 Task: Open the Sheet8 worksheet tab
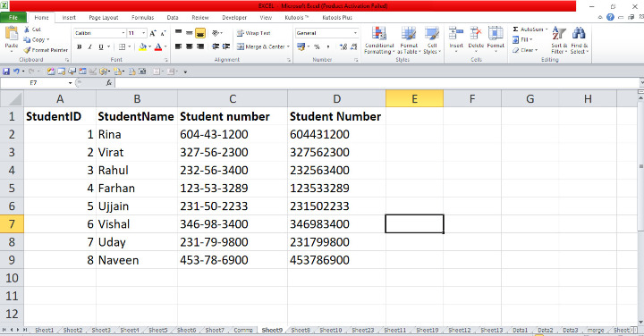[301, 330]
